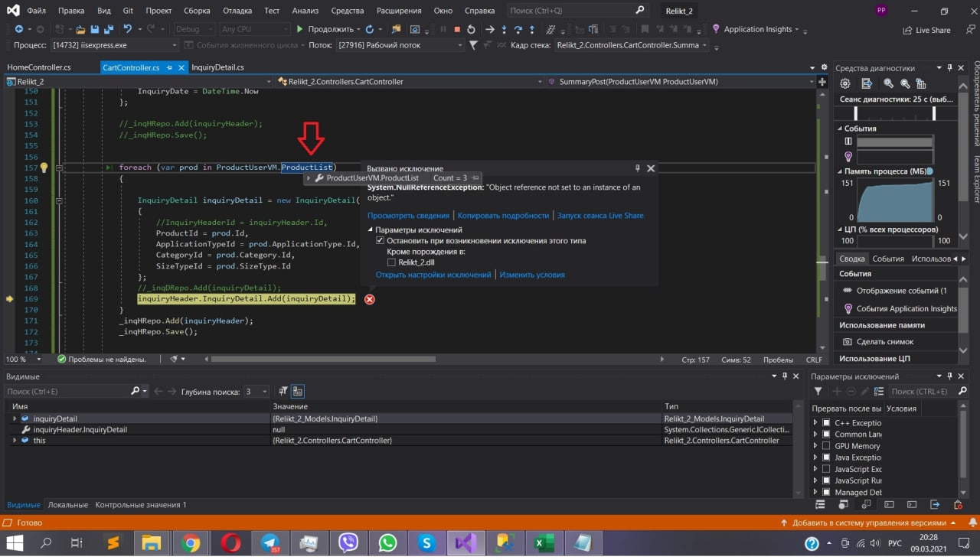Click the PP user account avatar
980x560 pixels.
[x=881, y=11]
